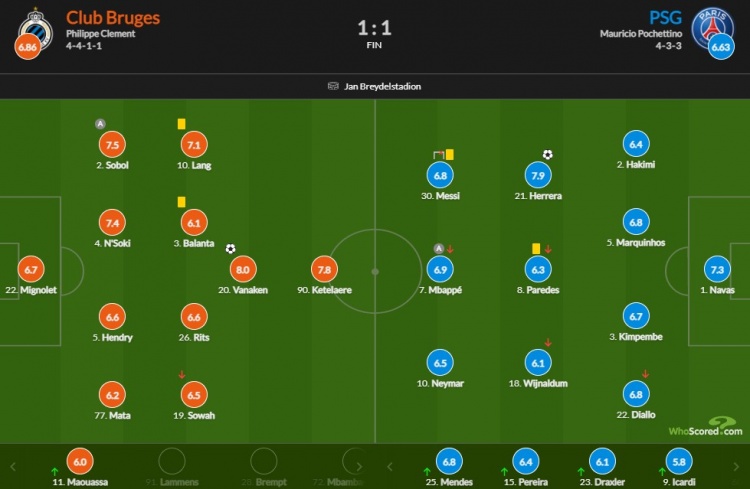Select Mignolet's 6.7 rating circle
The image size is (750, 489).
click(x=31, y=269)
